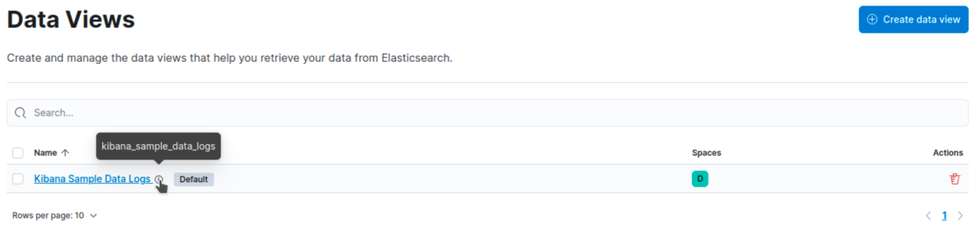The height and width of the screenshot is (241, 980).
Task: Go to the next page arrow
Action: click(x=960, y=216)
